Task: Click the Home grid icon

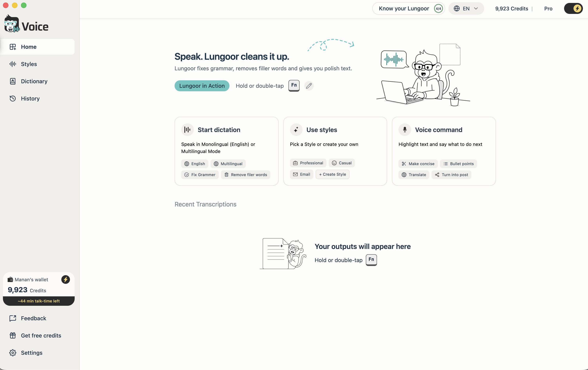Action: coord(13,47)
